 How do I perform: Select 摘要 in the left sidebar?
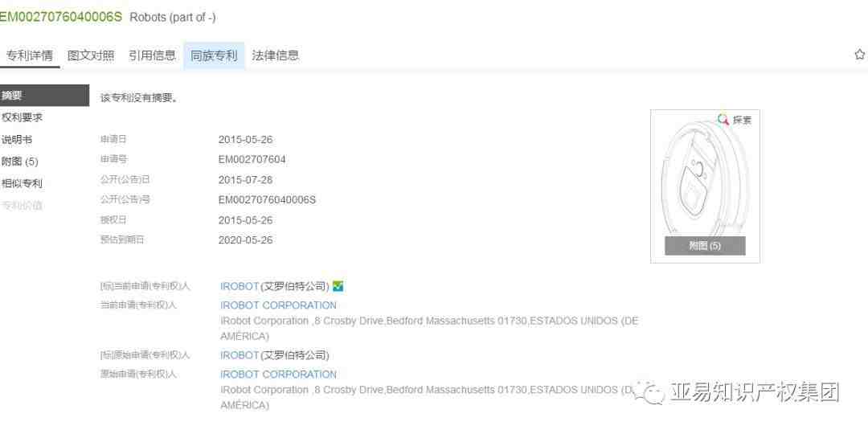[x=44, y=95]
